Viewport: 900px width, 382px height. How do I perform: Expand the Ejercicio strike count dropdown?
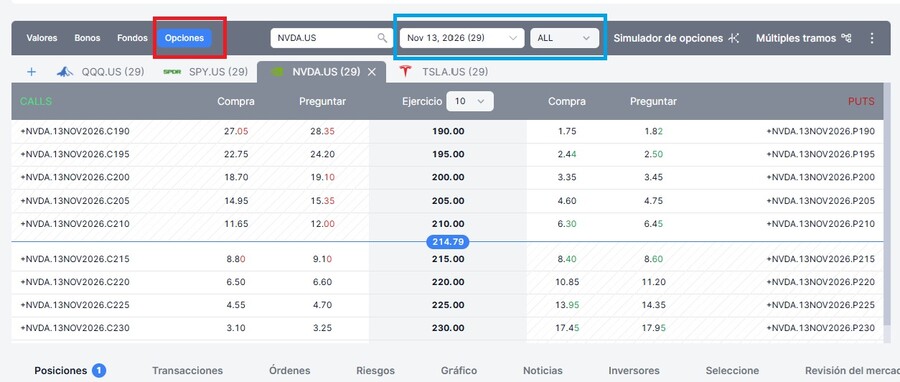(470, 101)
